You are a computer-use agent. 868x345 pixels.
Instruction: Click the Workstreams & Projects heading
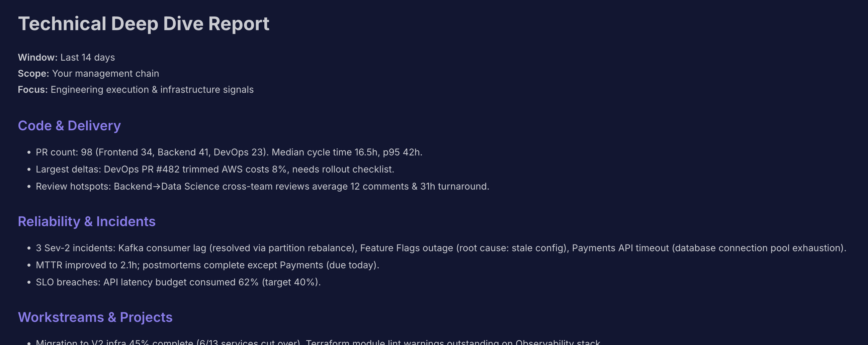click(95, 317)
